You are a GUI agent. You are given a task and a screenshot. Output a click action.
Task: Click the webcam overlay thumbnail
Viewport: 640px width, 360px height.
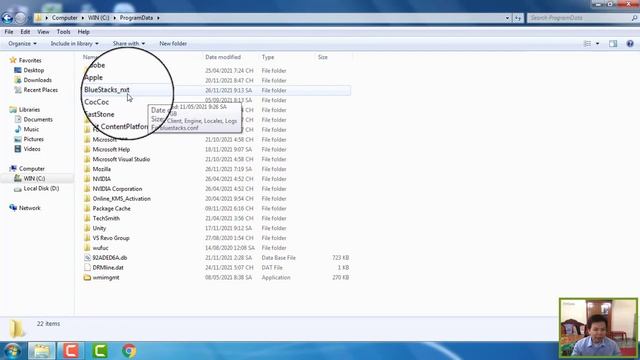pyautogui.click(x=598, y=328)
